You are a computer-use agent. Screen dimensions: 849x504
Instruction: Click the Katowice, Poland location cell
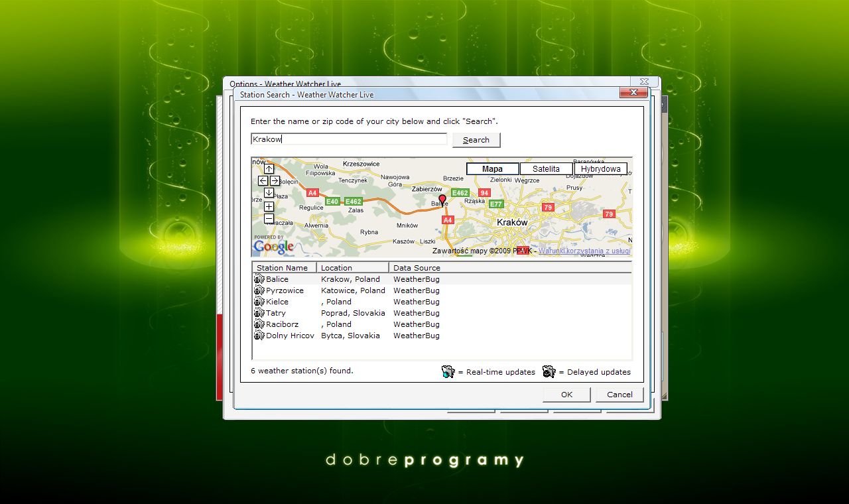point(353,290)
